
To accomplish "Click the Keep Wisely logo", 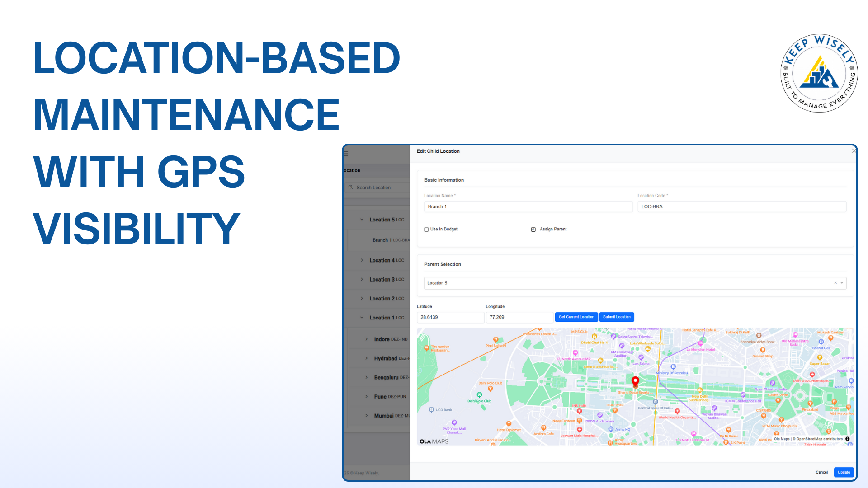I will pyautogui.click(x=819, y=73).
